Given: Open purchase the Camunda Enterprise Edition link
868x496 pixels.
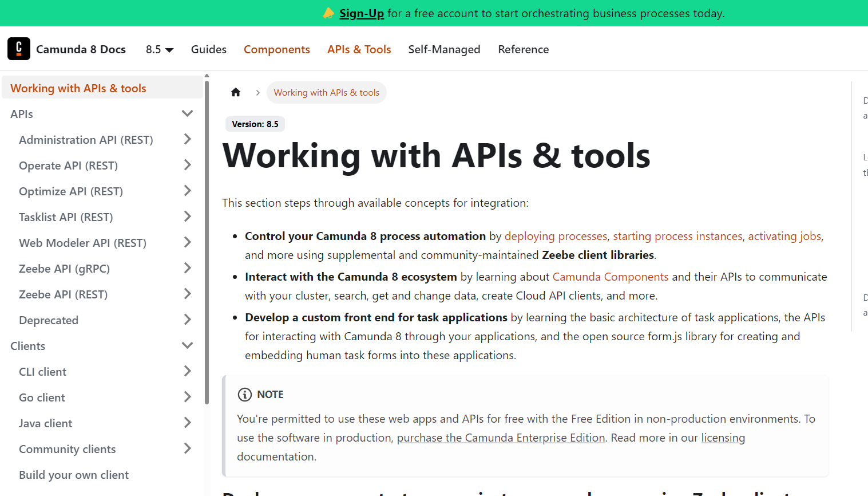Looking at the screenshot, I should click(x=501, y=438).
